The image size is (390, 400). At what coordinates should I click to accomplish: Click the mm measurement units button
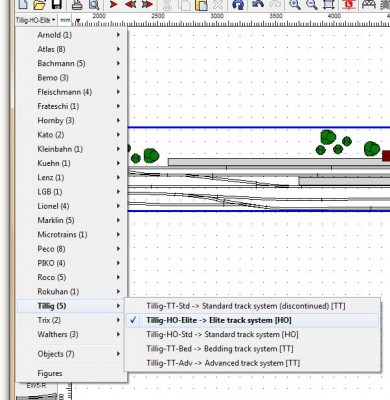pos(65,20)
